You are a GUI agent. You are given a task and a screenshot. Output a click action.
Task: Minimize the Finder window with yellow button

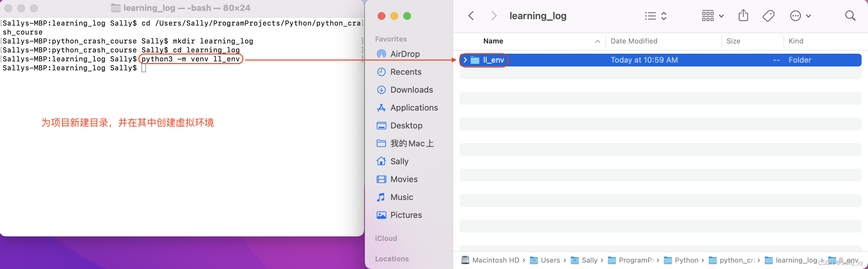[x=394, y=16]
